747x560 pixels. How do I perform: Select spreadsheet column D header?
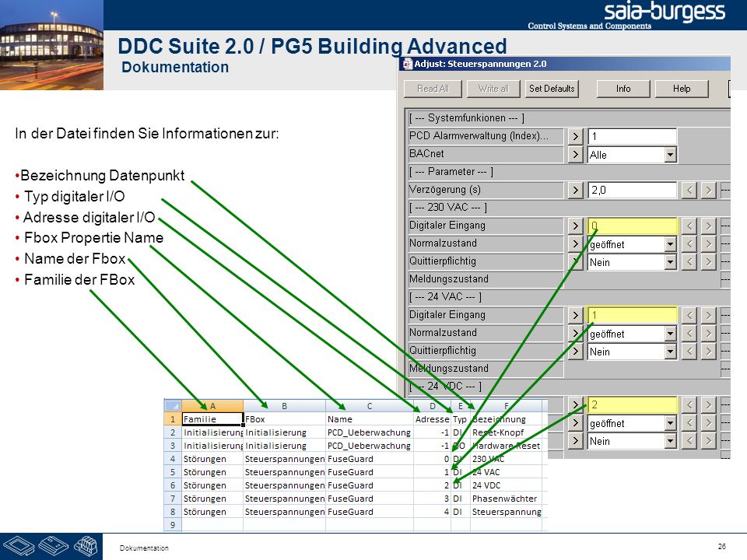coord(432,406)
